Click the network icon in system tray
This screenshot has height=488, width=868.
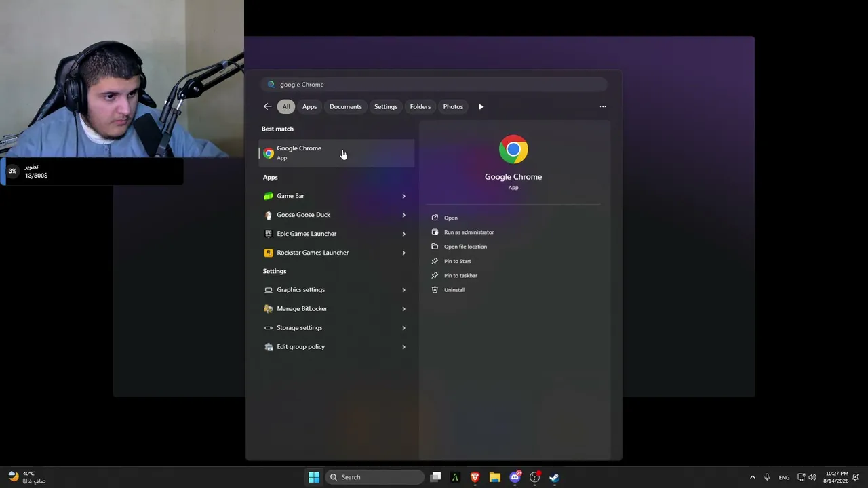[x=801, y=477]
